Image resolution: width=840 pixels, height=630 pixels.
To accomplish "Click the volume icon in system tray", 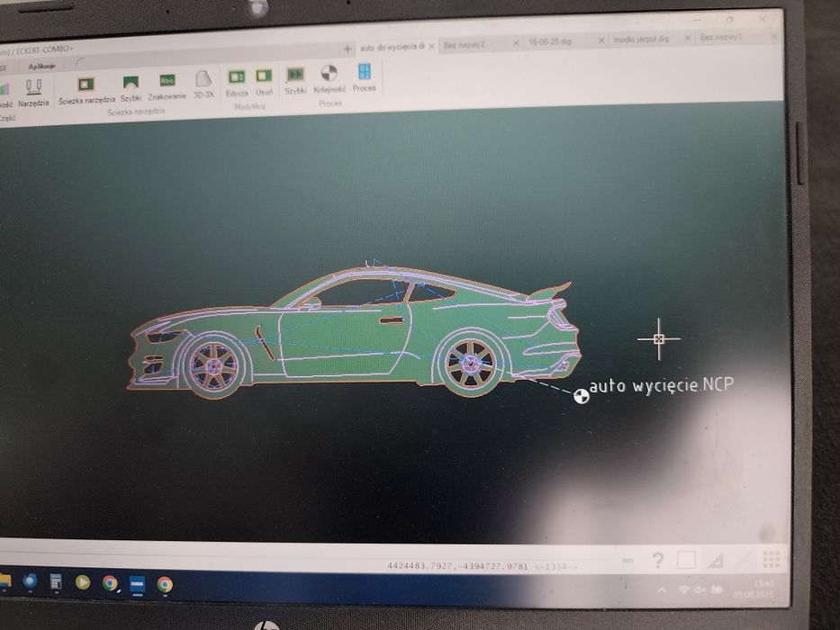I will pos(700,589).
